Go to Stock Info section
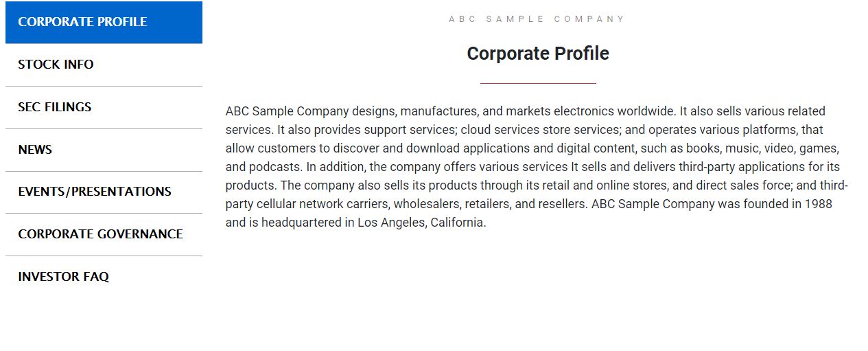Viewport: 868px width, 351px height. pos(56,65)
